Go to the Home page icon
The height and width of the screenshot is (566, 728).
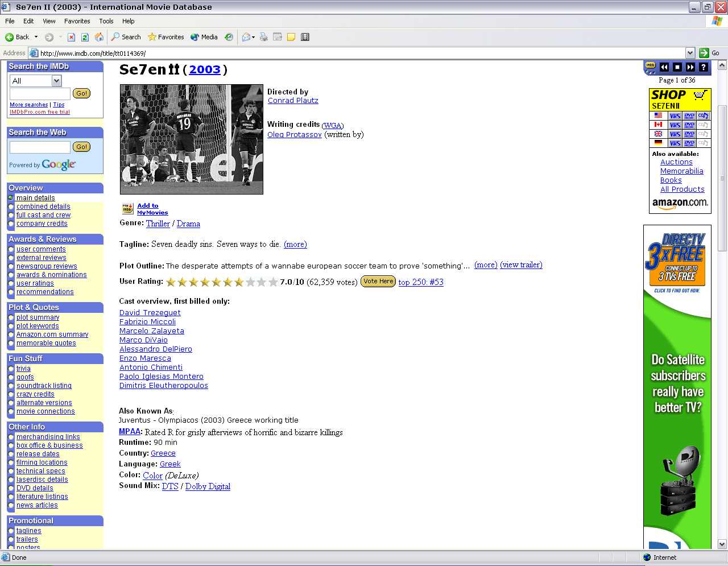99,37
